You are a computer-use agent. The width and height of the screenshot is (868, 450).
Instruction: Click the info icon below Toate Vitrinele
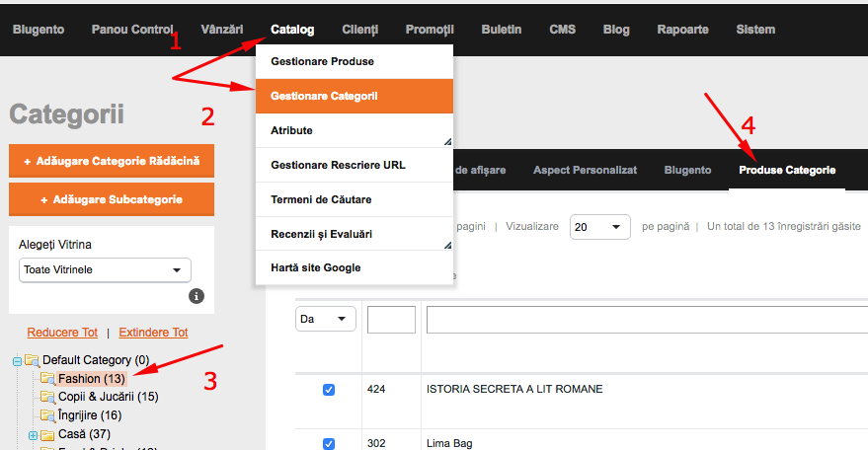[x=197, y=296]
